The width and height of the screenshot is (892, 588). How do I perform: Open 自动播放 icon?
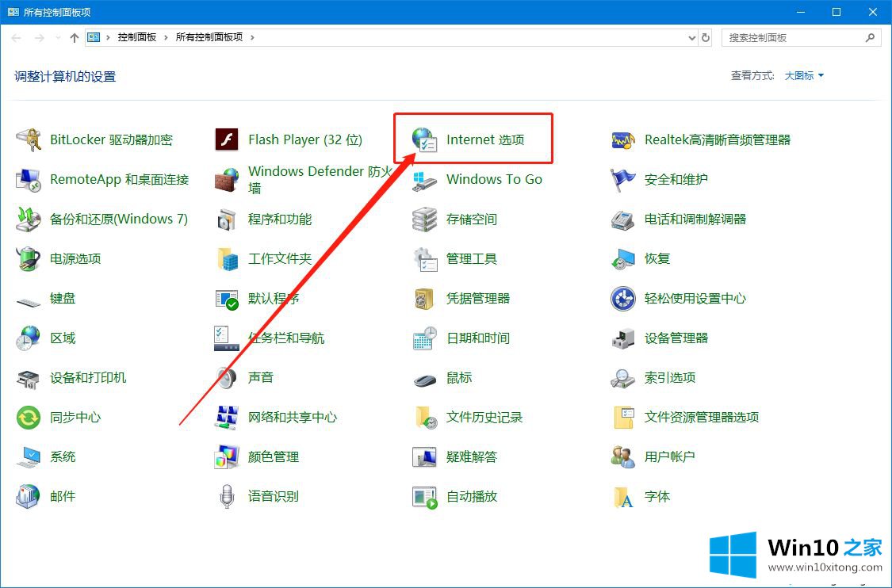(425, 497)
